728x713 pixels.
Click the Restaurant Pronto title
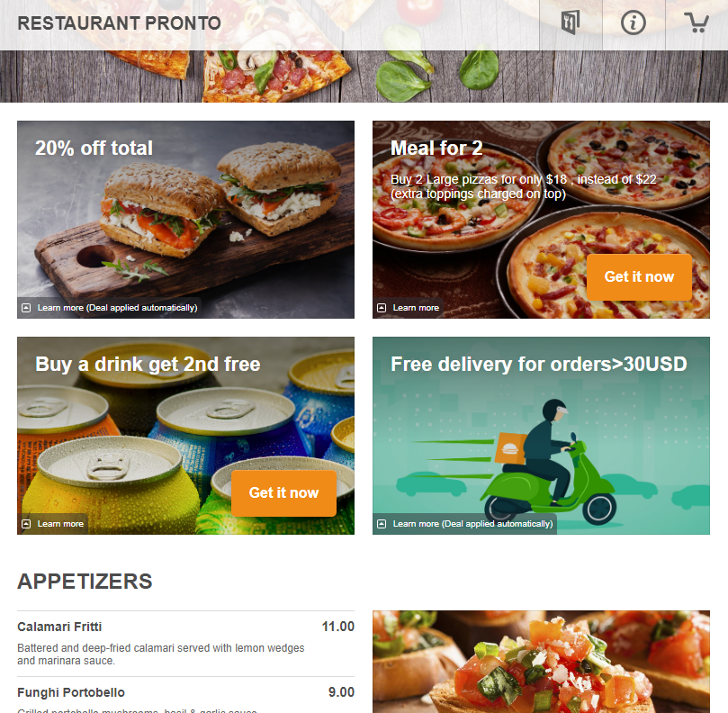(120, 23)
